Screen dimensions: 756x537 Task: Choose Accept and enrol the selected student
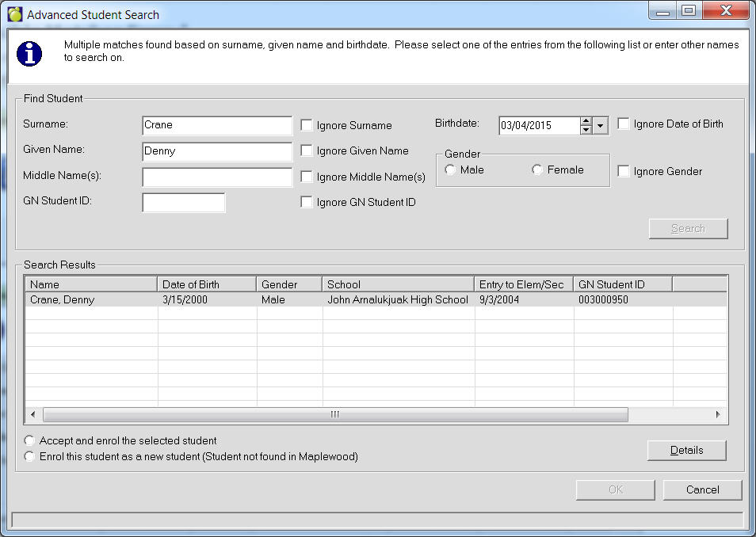[x=30, y=440]
